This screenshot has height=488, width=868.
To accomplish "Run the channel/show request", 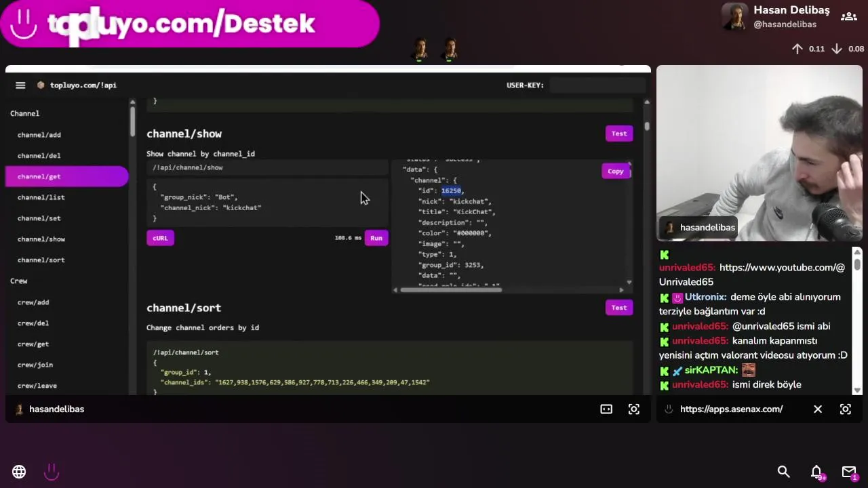I will point(376,238).
